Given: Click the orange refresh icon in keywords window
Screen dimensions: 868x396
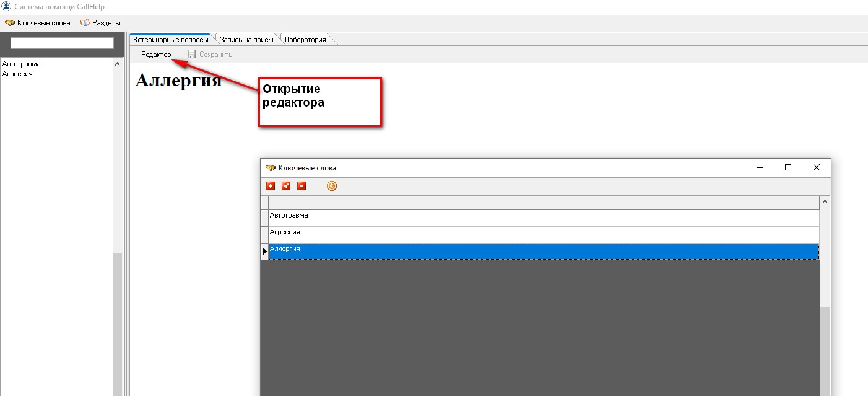Looking at the screenshot, I should click(x=332, y=186).
